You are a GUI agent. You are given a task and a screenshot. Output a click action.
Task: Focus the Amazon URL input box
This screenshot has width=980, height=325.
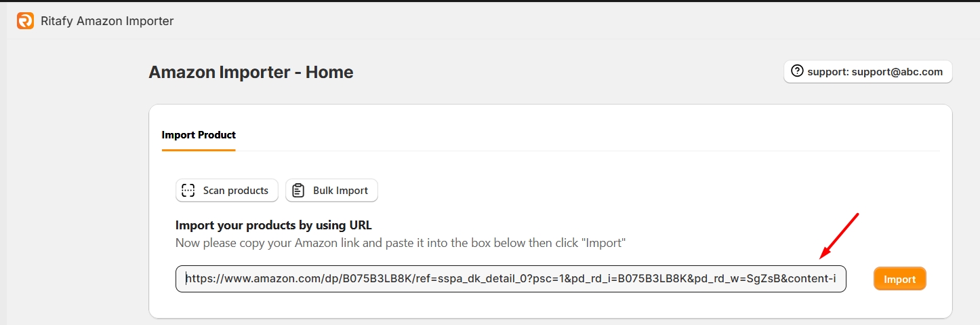[510, 279]
